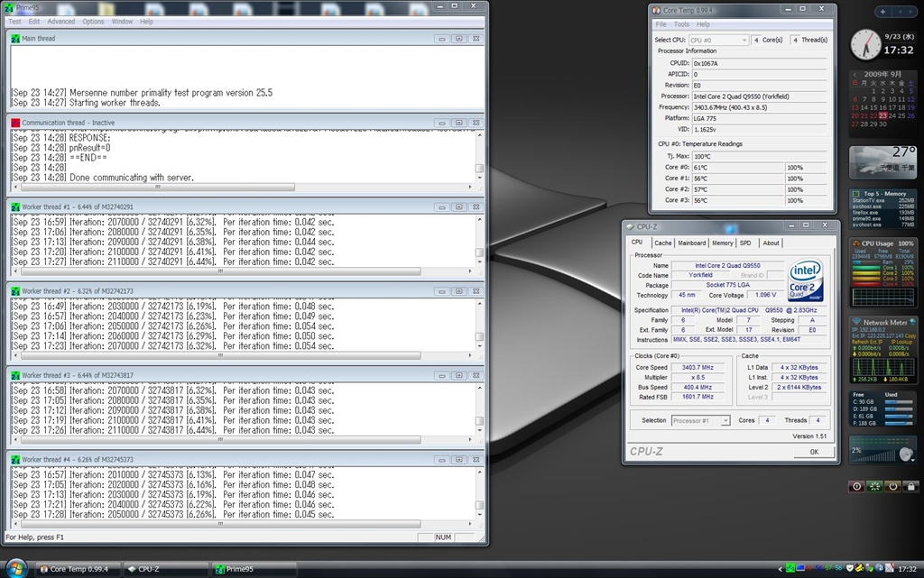
Task: Click previous month arrow in calendar gadget
Action: (x=855, y=73)
